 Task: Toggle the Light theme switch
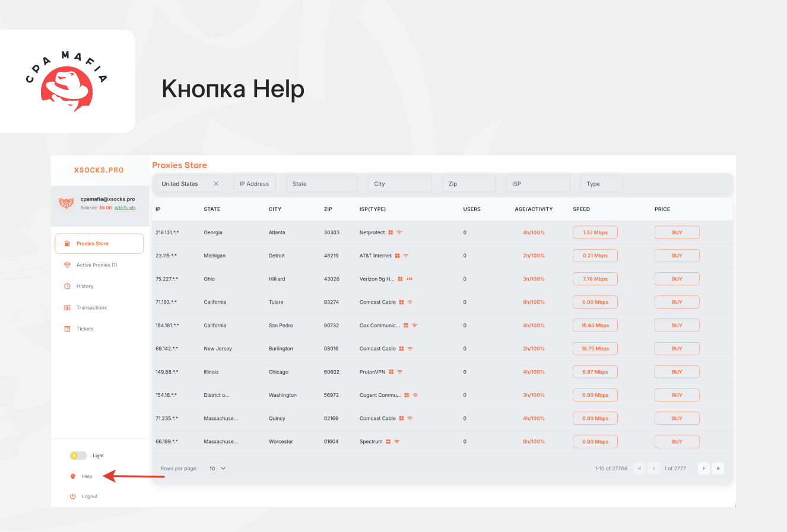coord(78,455)
